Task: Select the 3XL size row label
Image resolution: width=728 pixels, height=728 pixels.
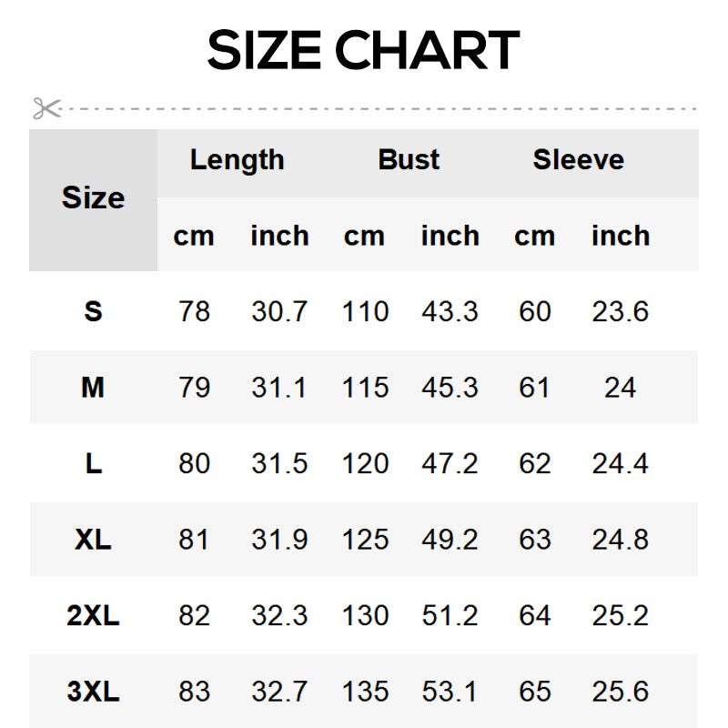Action: click(93, 692)
